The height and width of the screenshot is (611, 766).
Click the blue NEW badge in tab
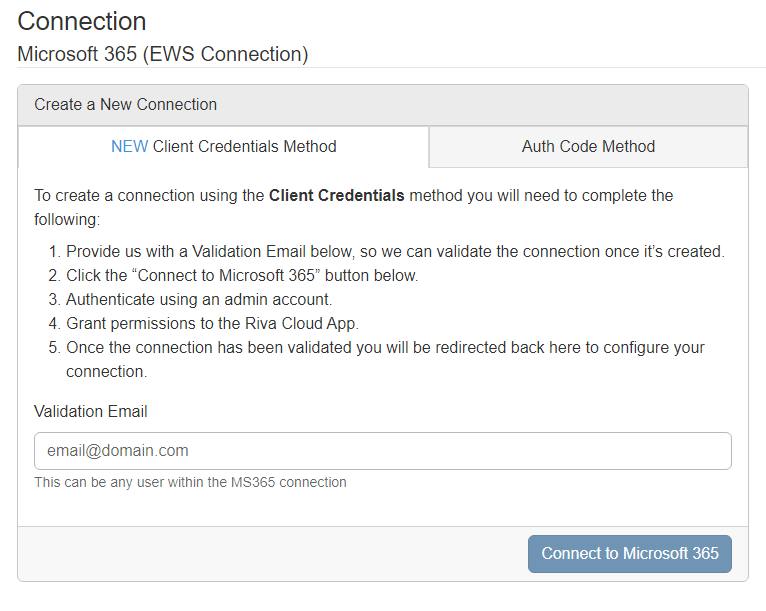pos(129,146)
